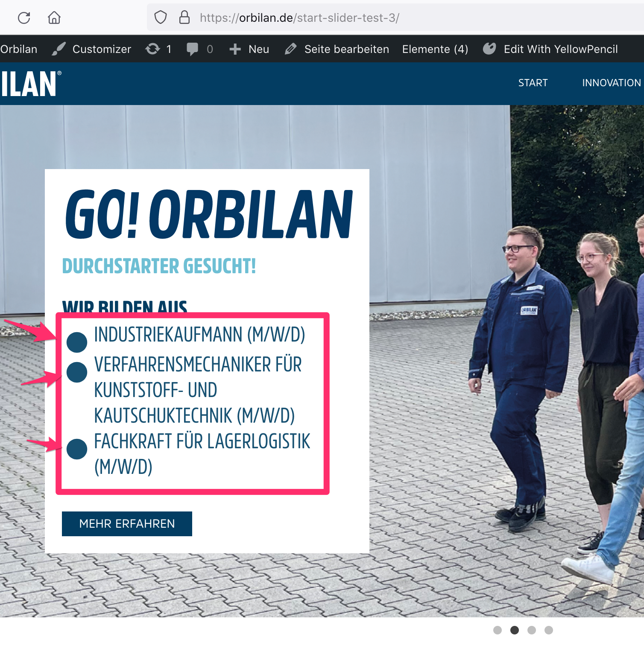
Task: Click the GO! ORBILAN headline
Action: 209,215
